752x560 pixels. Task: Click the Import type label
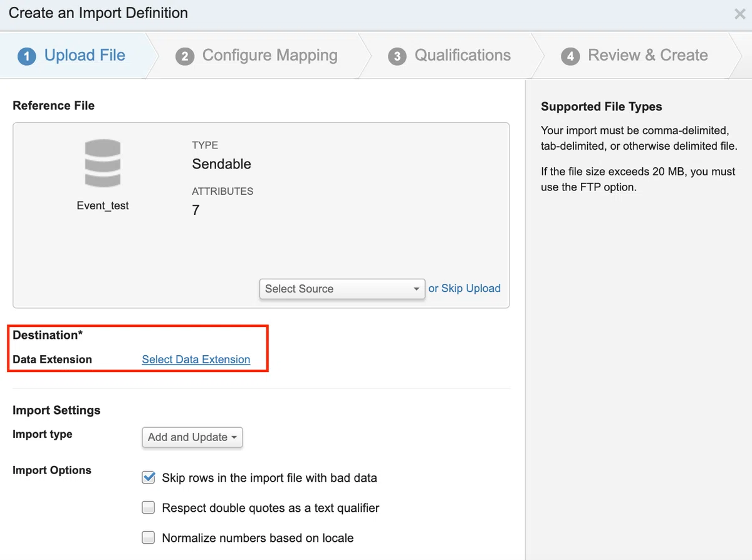(x=43, y=434)
